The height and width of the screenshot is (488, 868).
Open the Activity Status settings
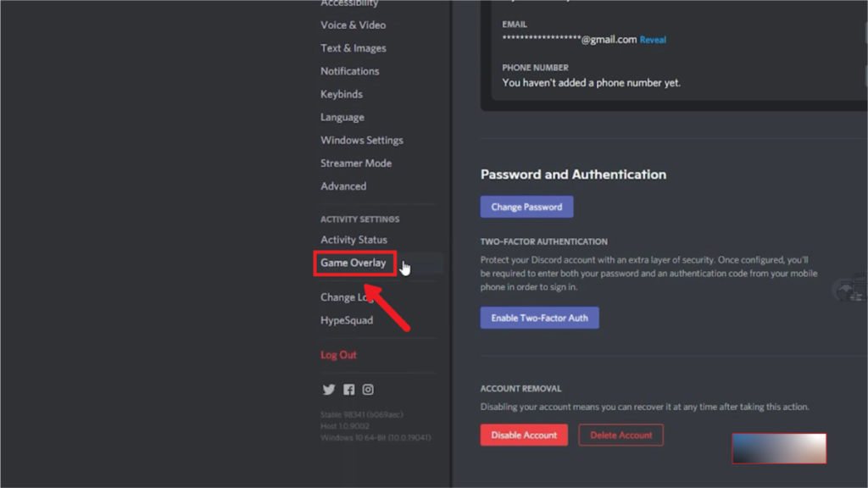(x=353, y=240)
